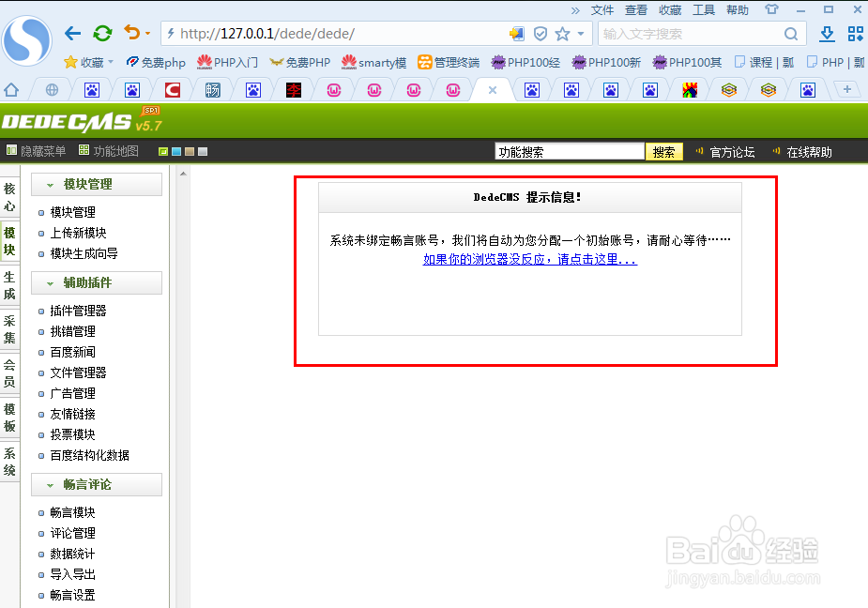Screen dimensions: 868x608
Task: Select the 模板 vertical sidebar tab
Action: (9, 418)
